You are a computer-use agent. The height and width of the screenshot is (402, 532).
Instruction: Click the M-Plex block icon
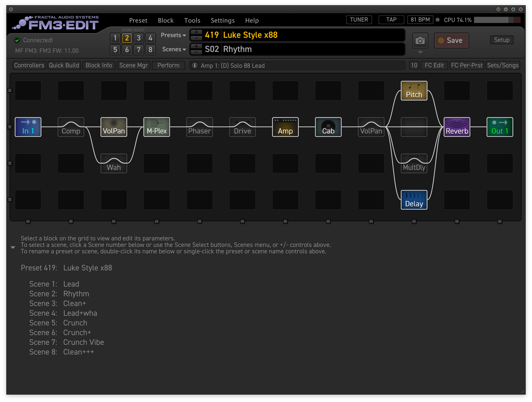tap(156, 127)
